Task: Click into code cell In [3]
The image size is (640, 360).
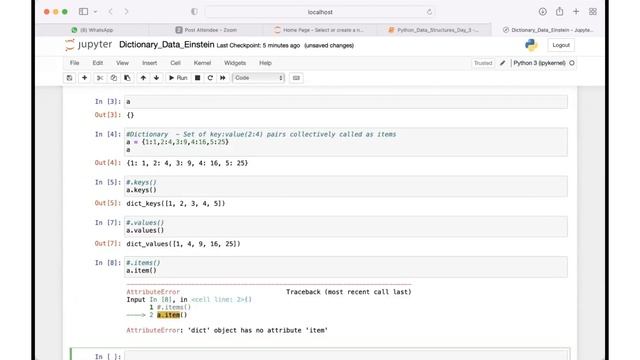Action: point(346,102)
